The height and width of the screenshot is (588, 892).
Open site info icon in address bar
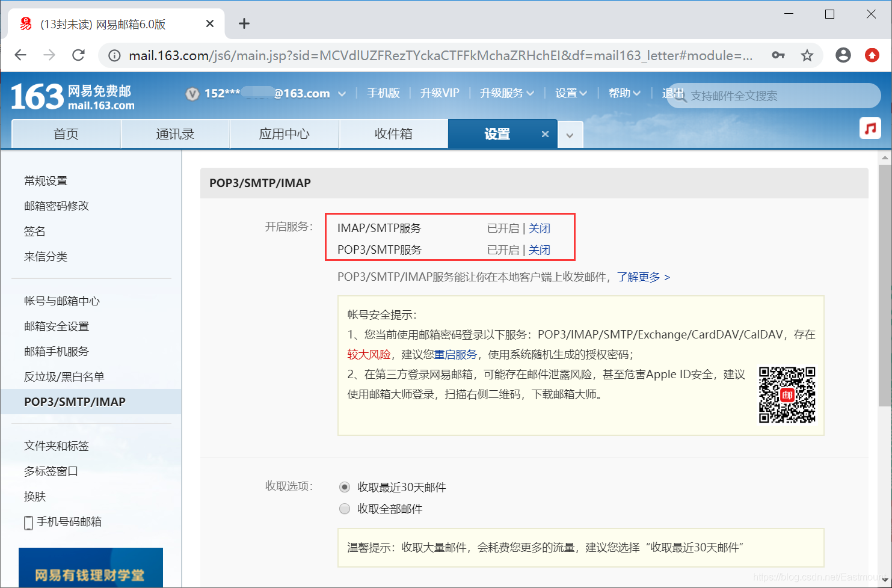coord(114,56)
